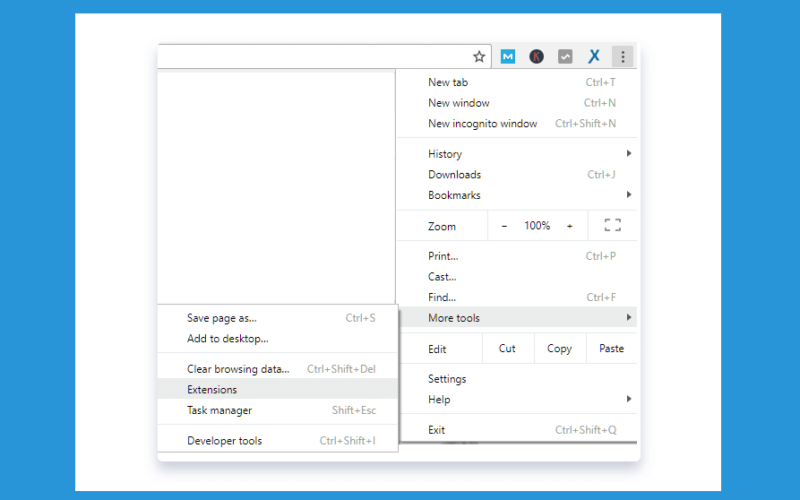
Task: Bookmark this page with the star icon
Action: coord(479,57)
